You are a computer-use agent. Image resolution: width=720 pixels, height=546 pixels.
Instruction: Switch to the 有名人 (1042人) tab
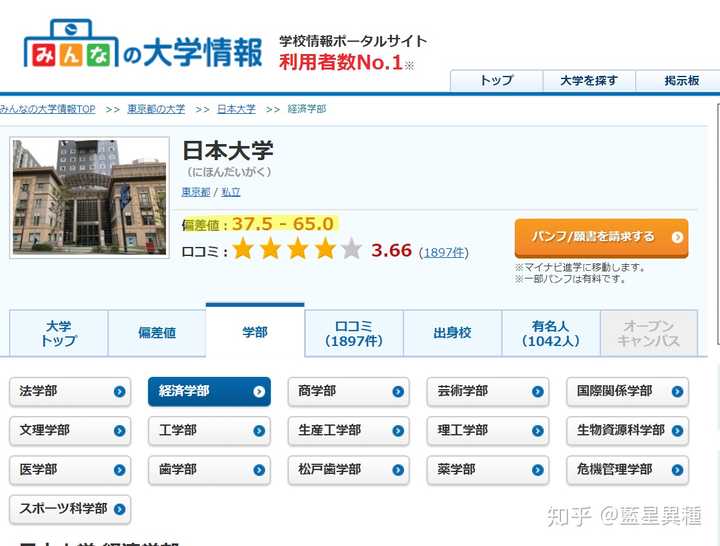pyautogui.click(x=551, y=333)
